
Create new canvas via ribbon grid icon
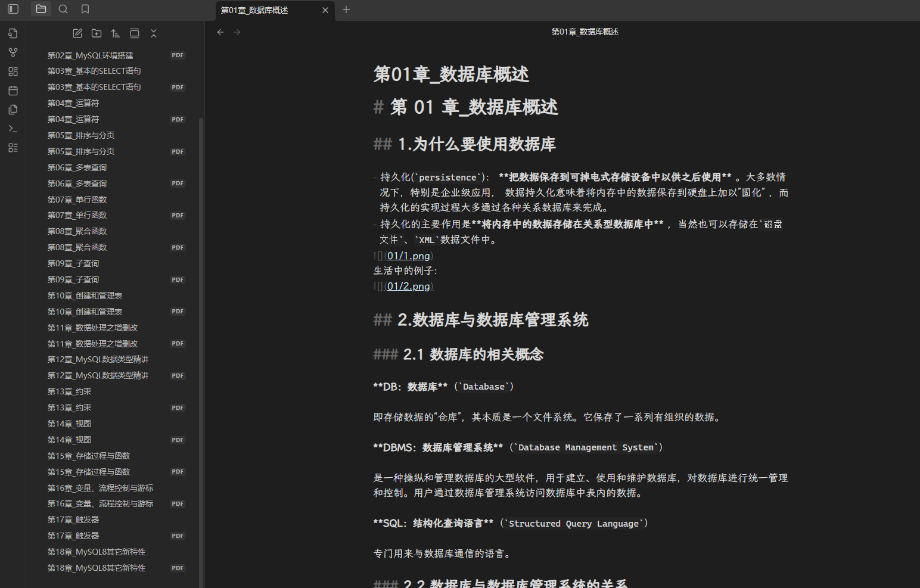pos(13,71)
